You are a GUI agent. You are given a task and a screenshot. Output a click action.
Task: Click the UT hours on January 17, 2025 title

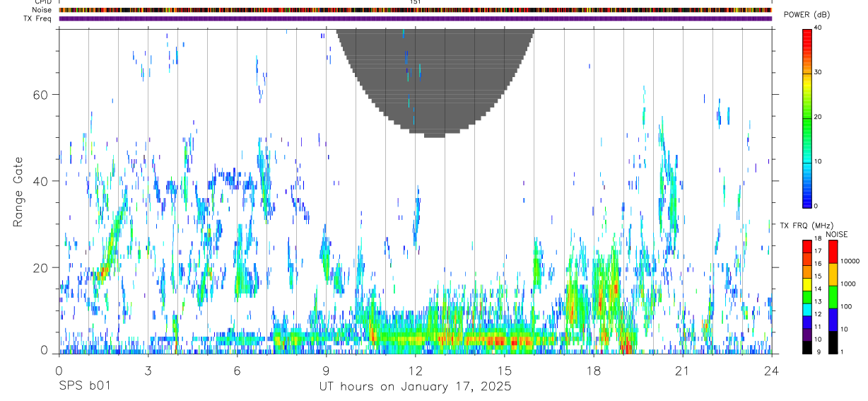415,387
